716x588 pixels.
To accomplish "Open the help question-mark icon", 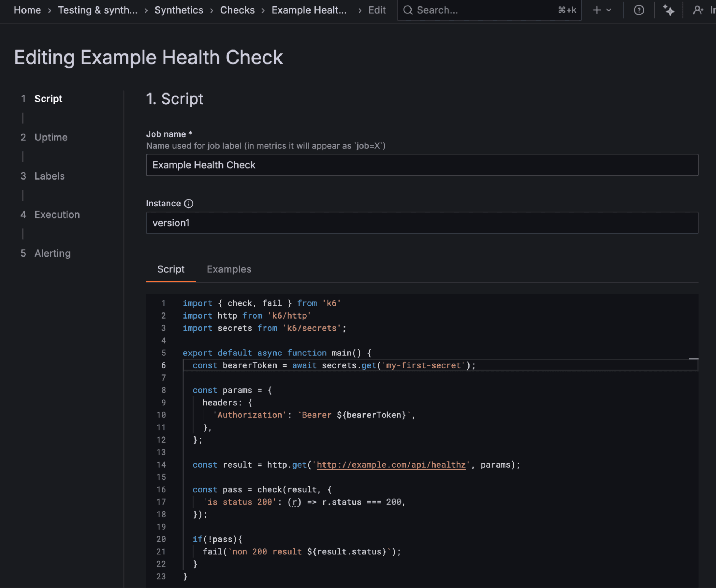I will 639,10.
